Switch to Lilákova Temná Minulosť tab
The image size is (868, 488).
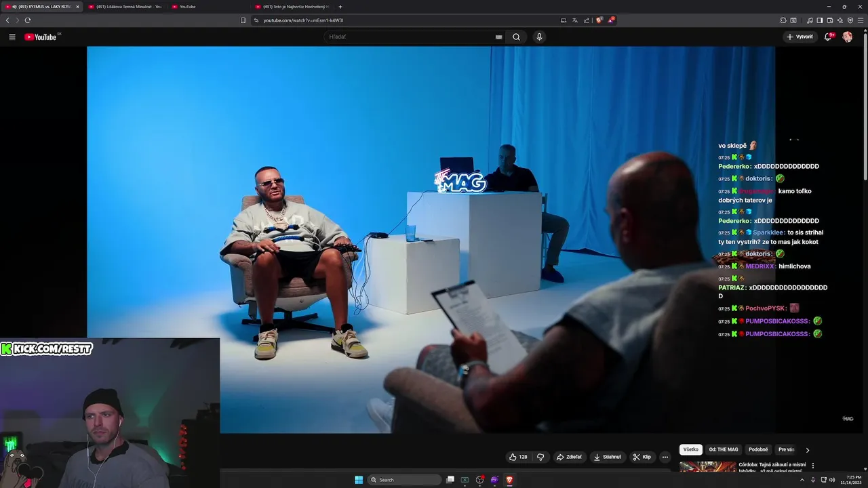tap(125, 7)
